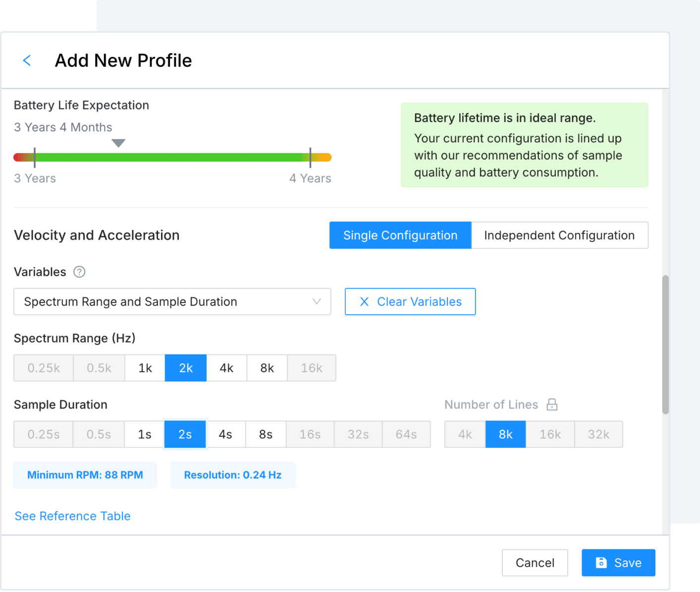Click the X icon in Clear Variables
This screenshot has height=592, width=700.
[364, 301]
